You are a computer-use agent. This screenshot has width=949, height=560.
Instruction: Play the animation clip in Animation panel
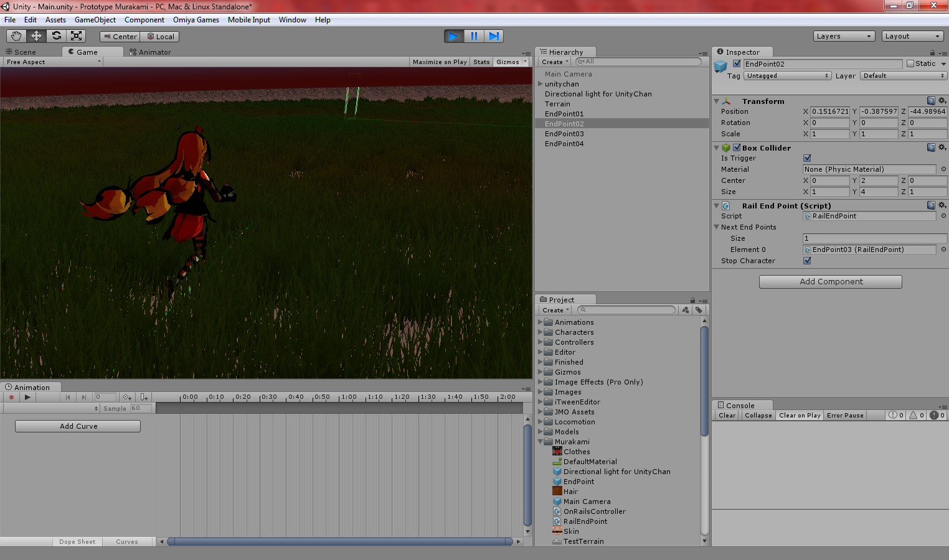(x=27, y=397)
